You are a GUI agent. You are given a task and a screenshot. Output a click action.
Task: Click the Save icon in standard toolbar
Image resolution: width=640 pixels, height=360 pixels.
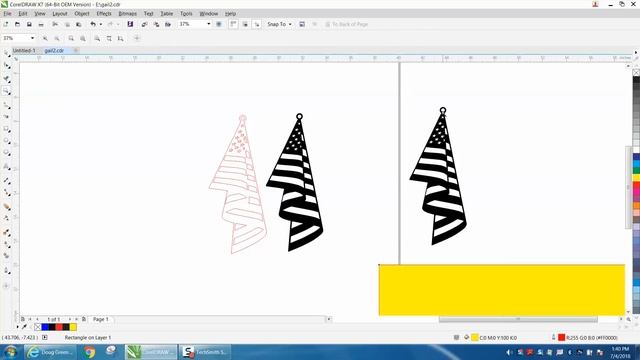(29, 24)
